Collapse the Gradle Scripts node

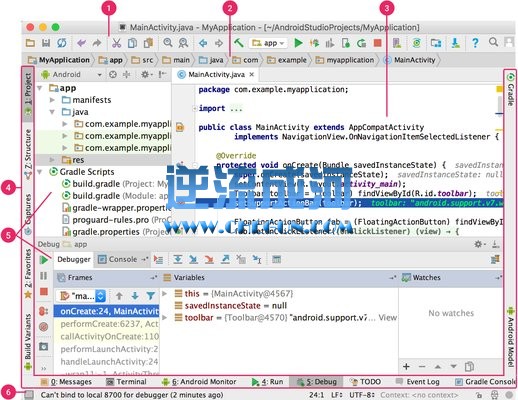point(40,172)
